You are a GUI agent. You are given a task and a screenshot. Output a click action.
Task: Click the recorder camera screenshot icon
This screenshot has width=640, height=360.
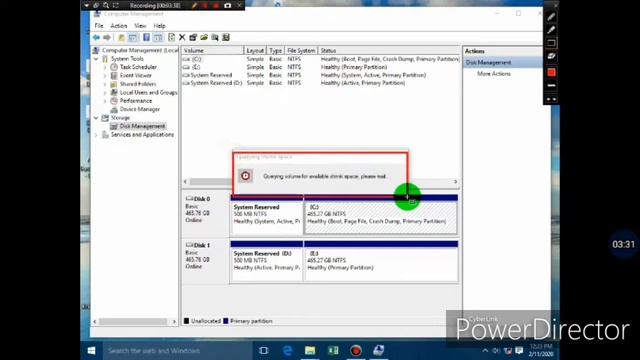(228, 5)
